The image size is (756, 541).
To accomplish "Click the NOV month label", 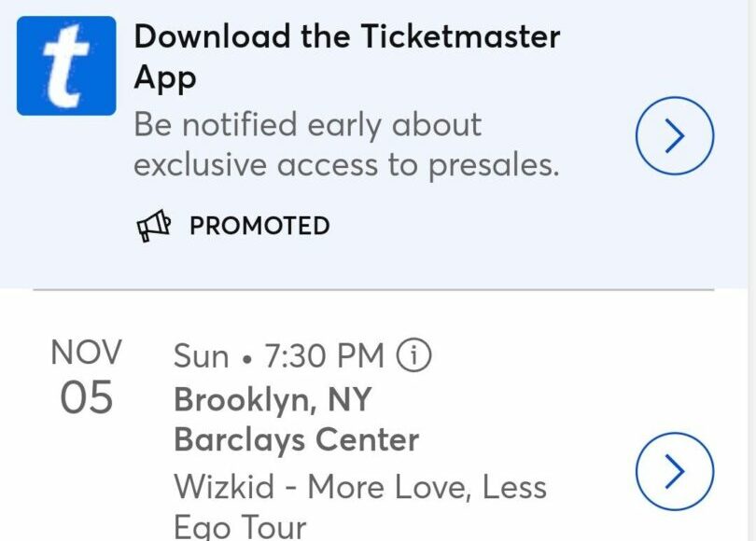I will 86,354.
